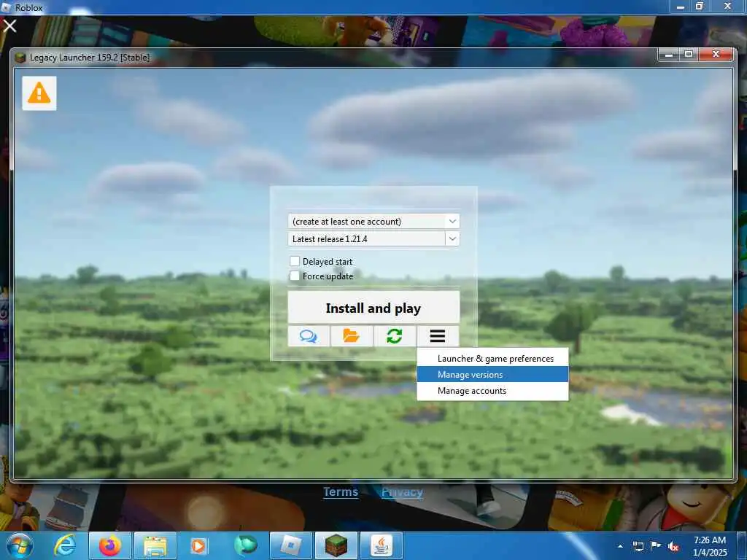Open the clock showing 7:26 AM

(710, 545)
